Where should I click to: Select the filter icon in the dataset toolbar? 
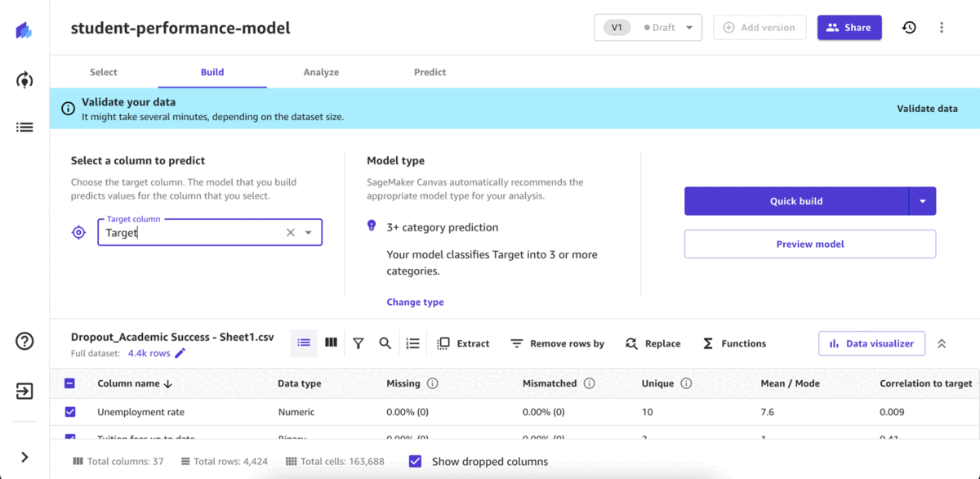(359, 343)
